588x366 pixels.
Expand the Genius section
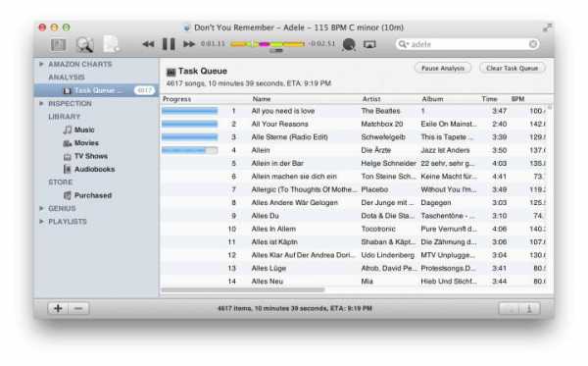tap(41, 208)
